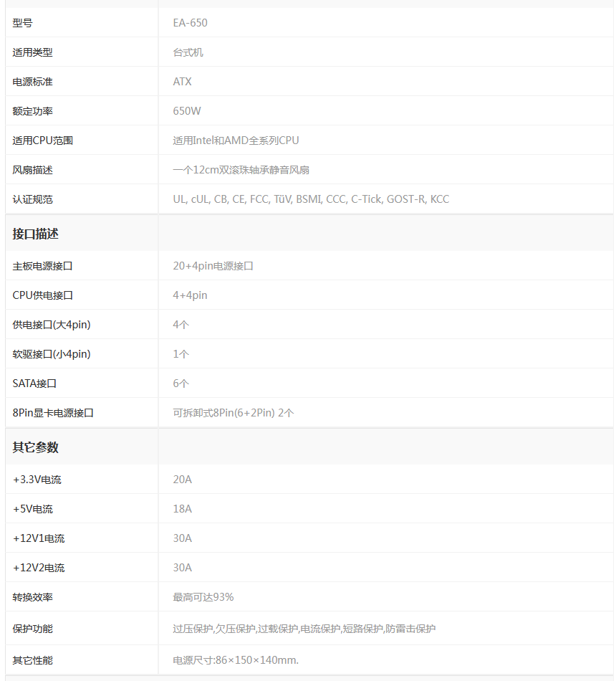Select the 650W rated power value

click(187, 111)
